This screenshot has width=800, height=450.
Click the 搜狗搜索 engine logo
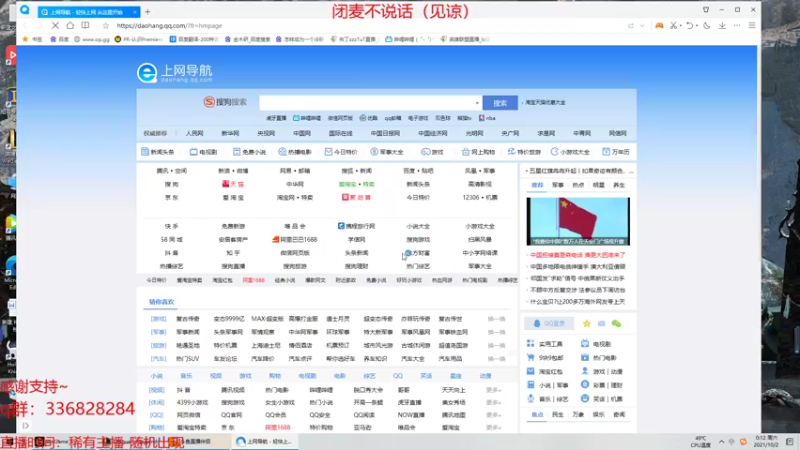pyautogui.click(x=225, y=102)
